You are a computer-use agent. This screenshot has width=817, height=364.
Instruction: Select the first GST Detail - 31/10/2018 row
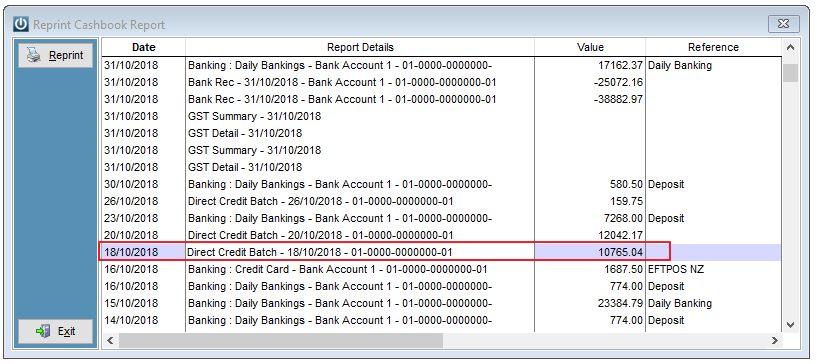click(x=441, y=133)
